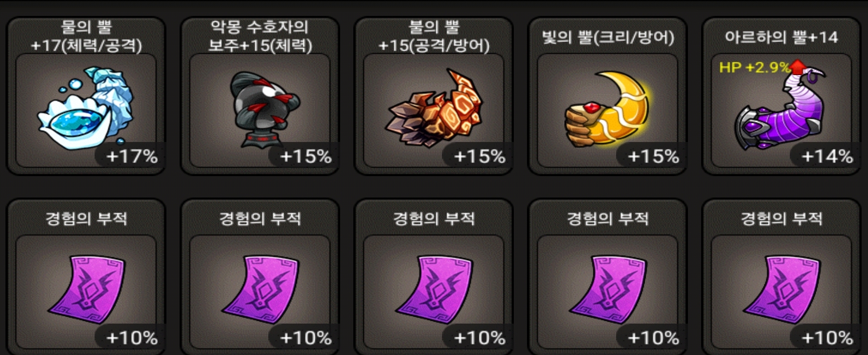Image resolution: width=868 pixels, height=355 pixels.
Task: Choose the third 경험의 부적 talisman icon
Action: point(434,290)
